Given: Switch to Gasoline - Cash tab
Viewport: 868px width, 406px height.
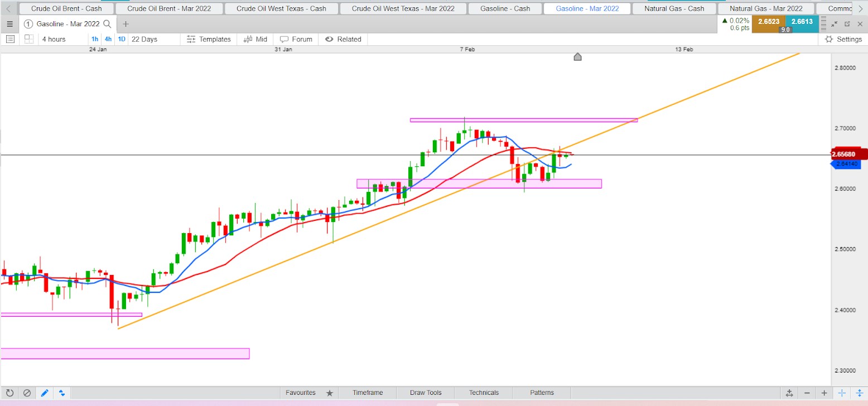Looking at the screenshot, I should pyautogui.click(x=504, y=8).
